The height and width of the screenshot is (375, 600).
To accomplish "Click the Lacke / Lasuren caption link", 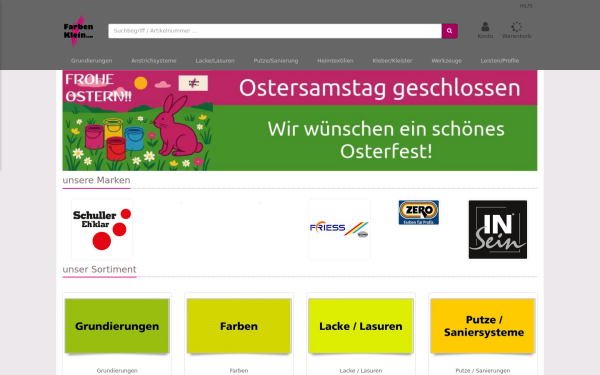I will [361, 370].
